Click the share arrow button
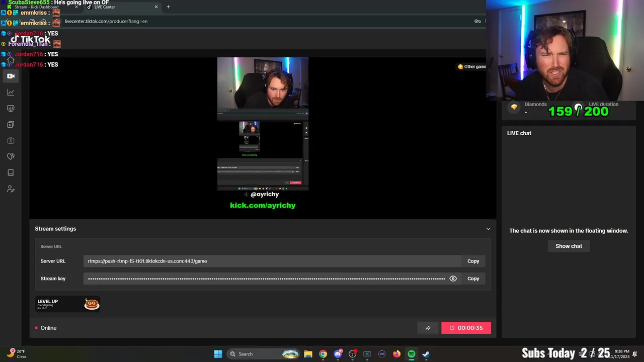This screenshot has height=362, width=644. pos(428,328)
